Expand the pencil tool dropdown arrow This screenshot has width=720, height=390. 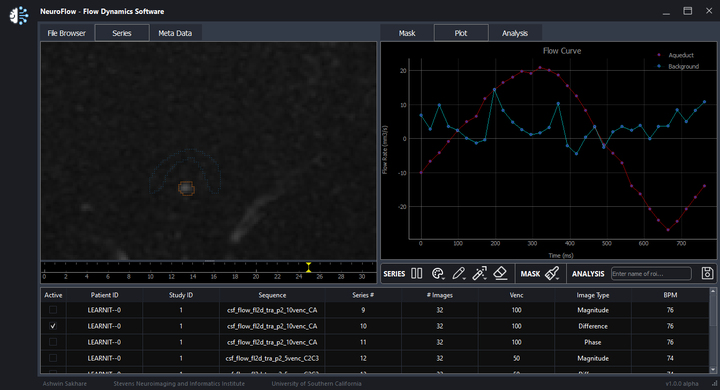464,278
